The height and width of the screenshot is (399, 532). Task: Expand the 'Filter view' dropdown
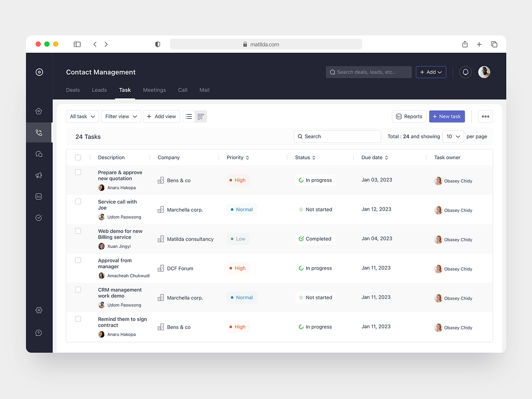click(x=121, y=116)
